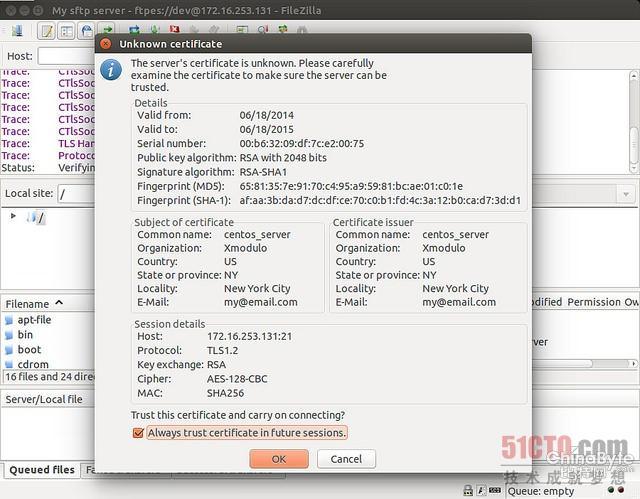The image size is (640, 499).
Task: Click the refresh file lists icon
Action: [x=134, y=29]
